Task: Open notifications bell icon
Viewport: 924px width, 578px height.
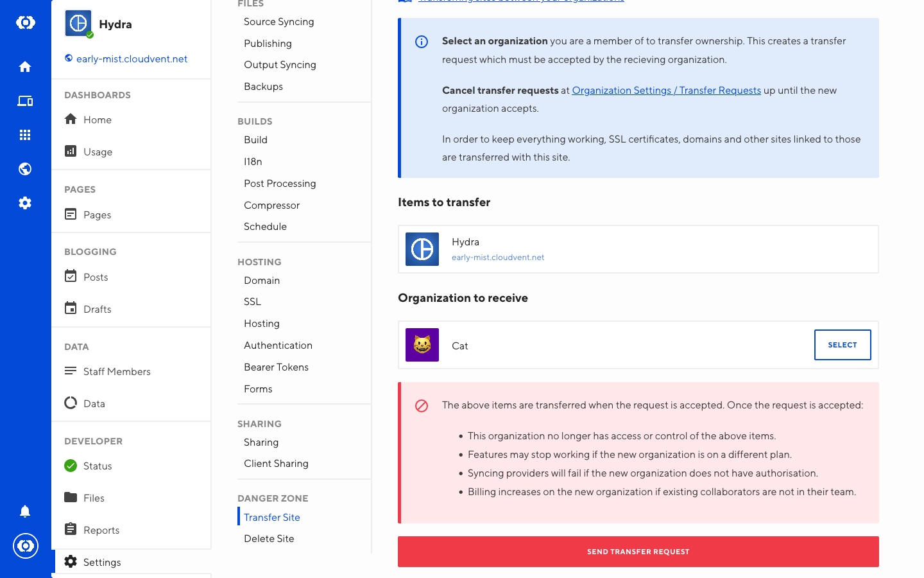Action: tap(25, 511)
